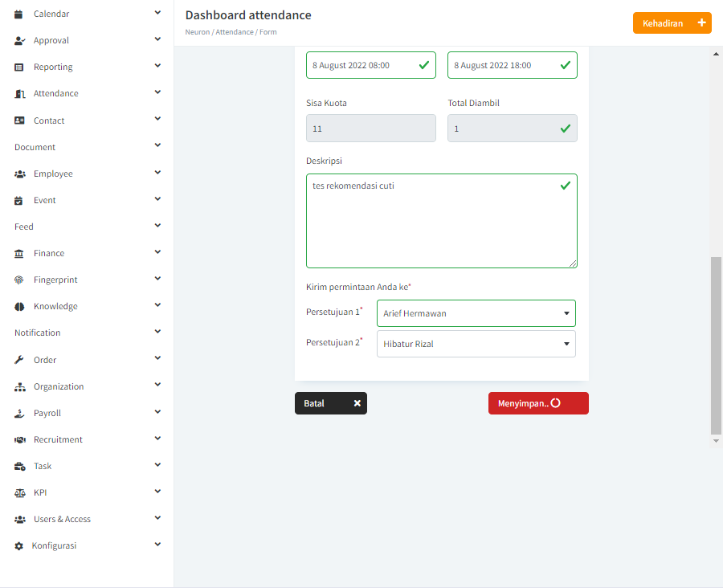Image resolution: width=723 pixels, height=588 pixels.
Task: Click the Batal cancel button
Action: pyautogui.click(x=331, y=403)
